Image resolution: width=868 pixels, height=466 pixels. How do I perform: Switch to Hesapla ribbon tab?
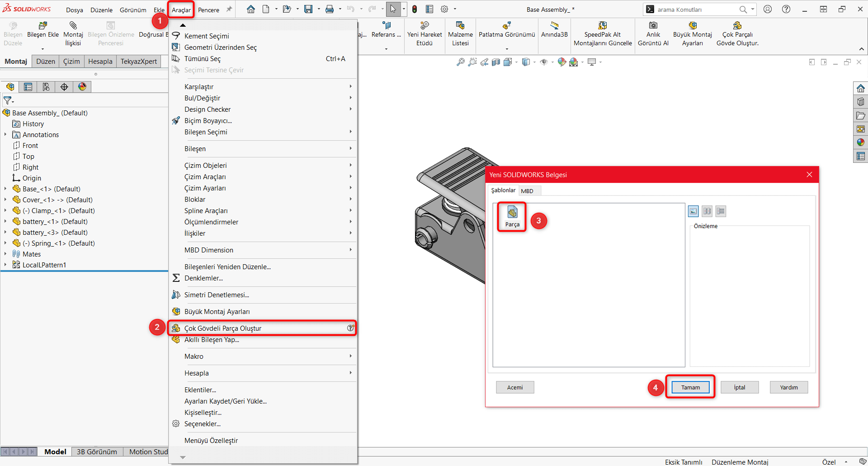pos(100,62)
